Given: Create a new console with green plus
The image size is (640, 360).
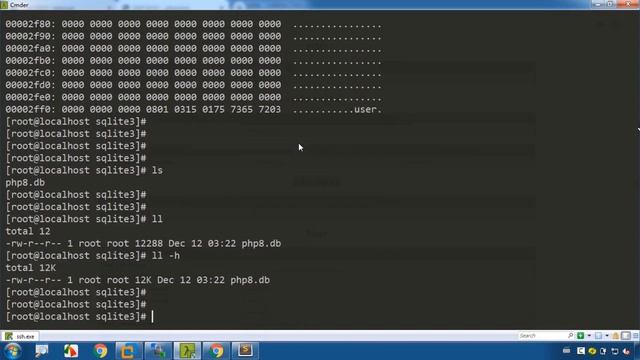Looking at the screenshot, I should (x=580, y=336).
